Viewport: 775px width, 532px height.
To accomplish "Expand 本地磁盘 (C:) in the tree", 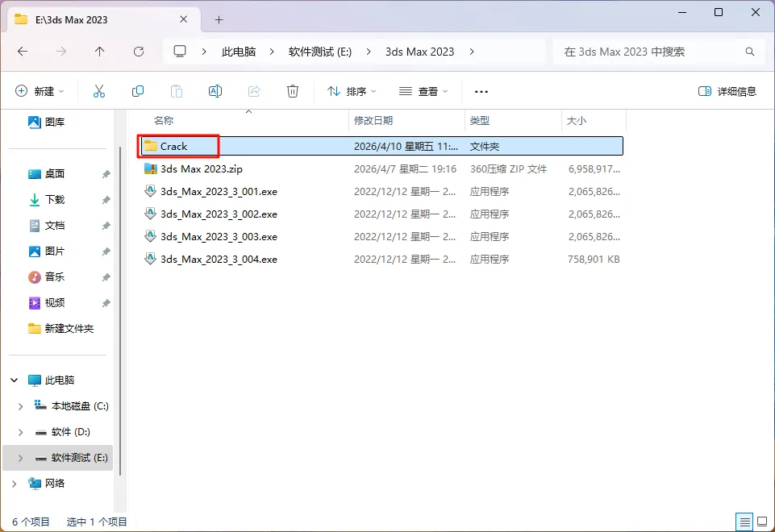I will pos(20,406).
